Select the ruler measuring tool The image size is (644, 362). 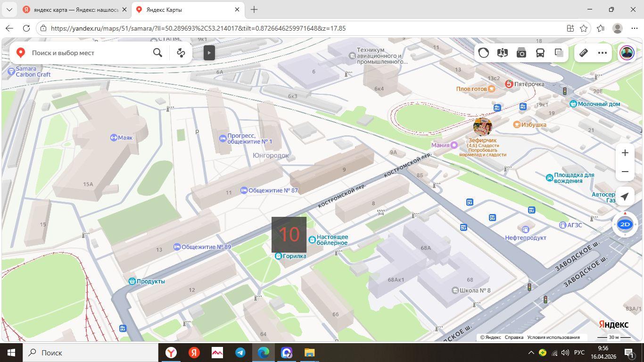click(x=584, y=53)
